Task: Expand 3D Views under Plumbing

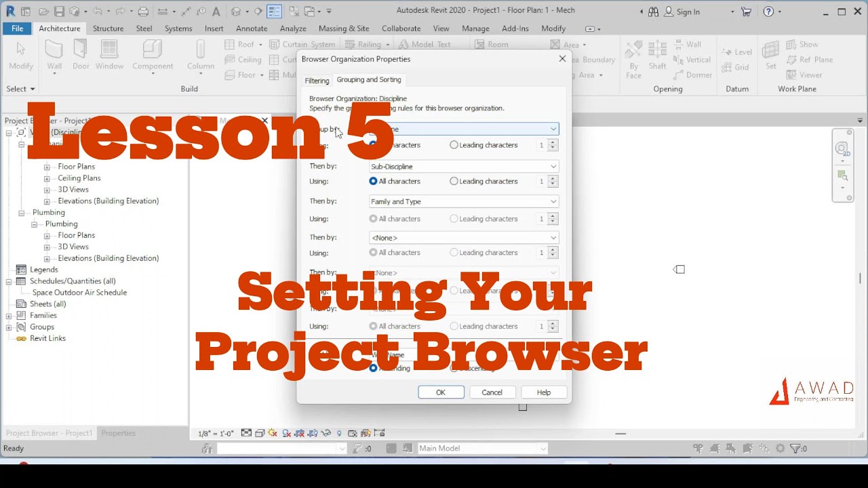Action: pos(47,247)
